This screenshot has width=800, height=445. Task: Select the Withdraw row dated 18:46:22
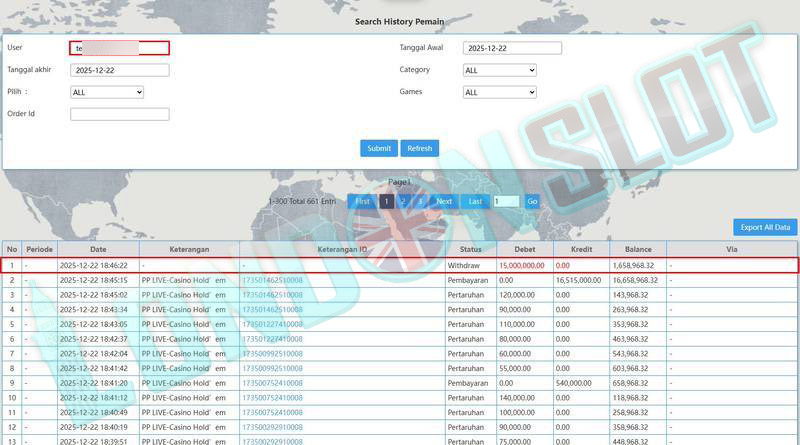pos(400,265)
